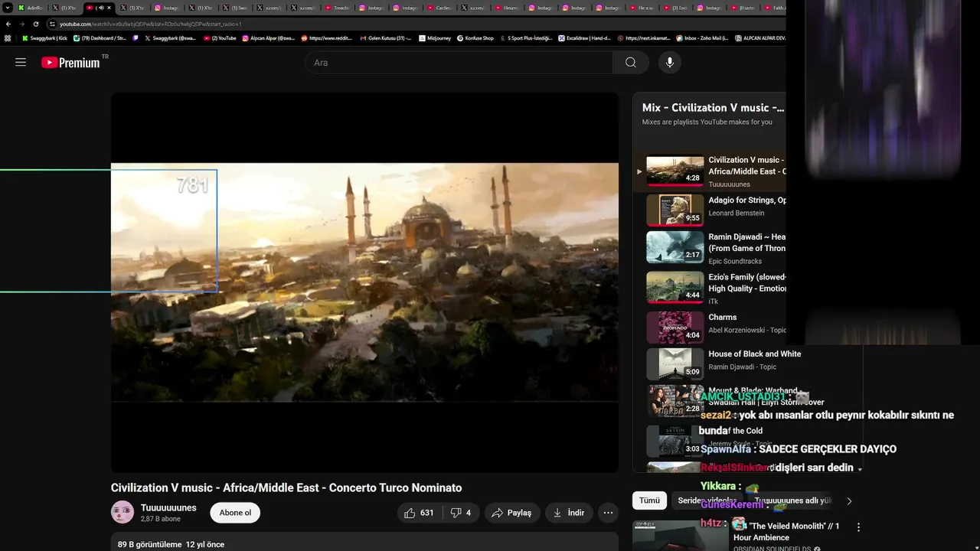The image size is (980, 551).
Task: Focus the youtube.com address bar URL
Action: pyautogui.click(x=150, y=24)
